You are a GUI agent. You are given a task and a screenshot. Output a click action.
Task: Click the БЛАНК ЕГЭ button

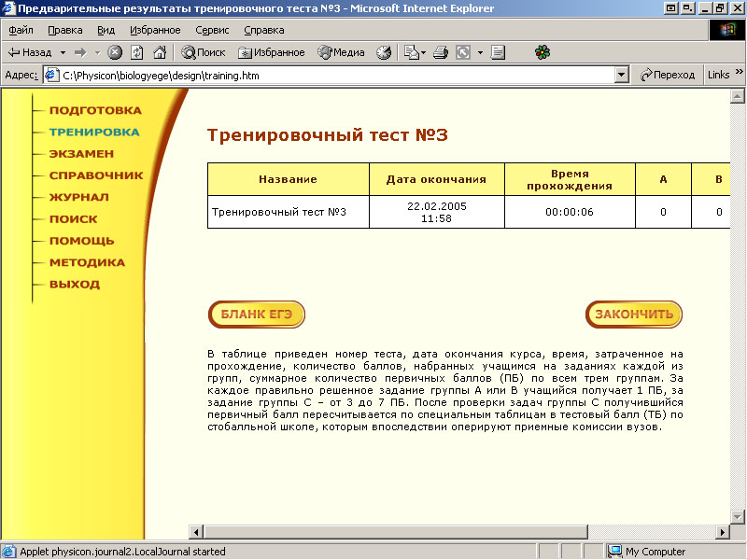pyautogui.click(x=256, y=315)
